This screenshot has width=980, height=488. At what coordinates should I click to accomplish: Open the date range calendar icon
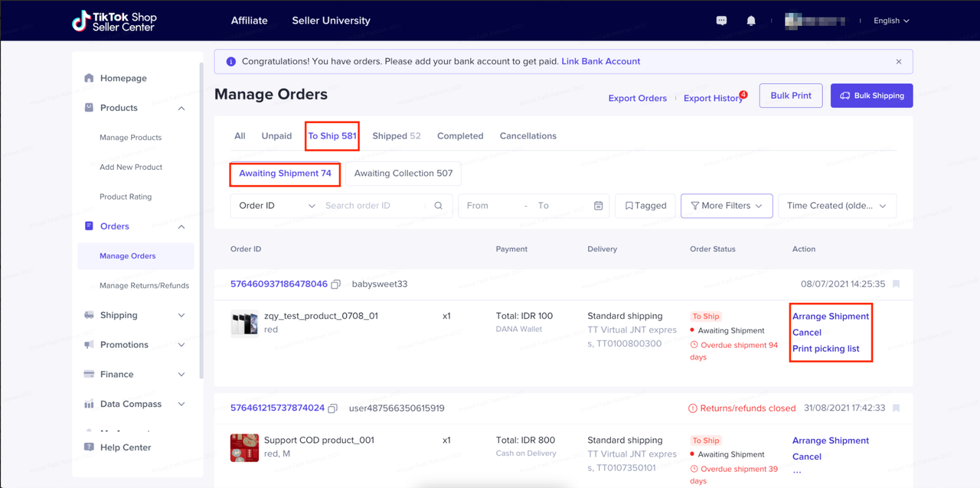pos(599,206)
